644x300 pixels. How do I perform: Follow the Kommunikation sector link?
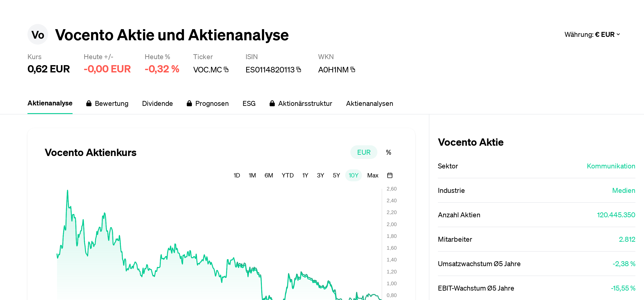611,166
